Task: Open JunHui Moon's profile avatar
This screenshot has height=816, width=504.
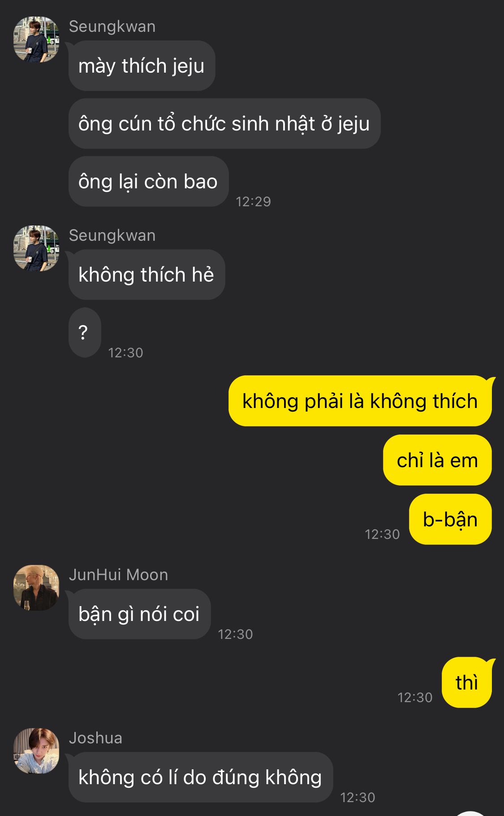Action: pos(36,588)
